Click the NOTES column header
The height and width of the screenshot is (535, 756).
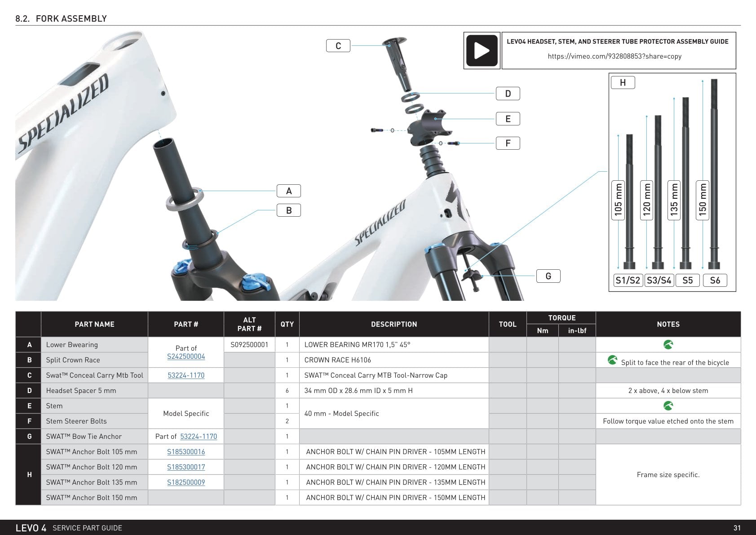tap(668, 324)
